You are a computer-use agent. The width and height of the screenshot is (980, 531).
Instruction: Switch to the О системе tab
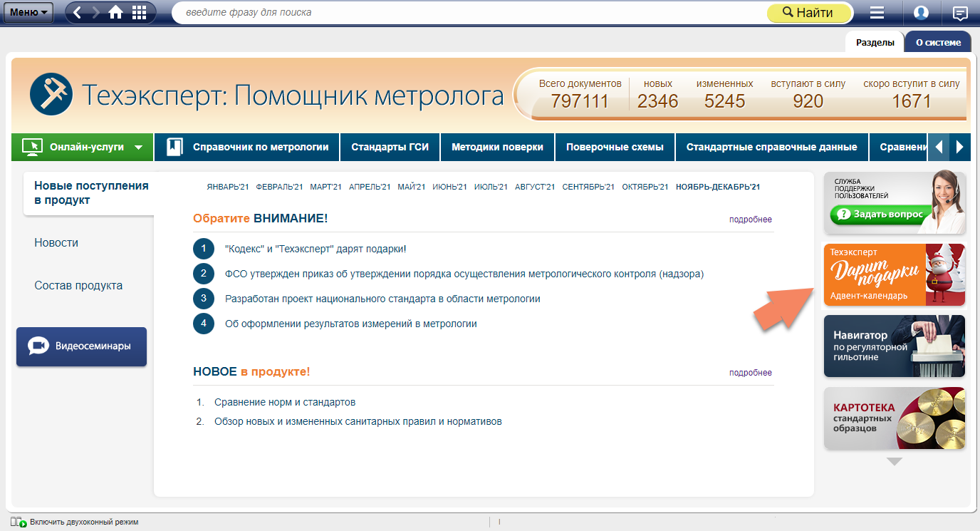[938, 42]
